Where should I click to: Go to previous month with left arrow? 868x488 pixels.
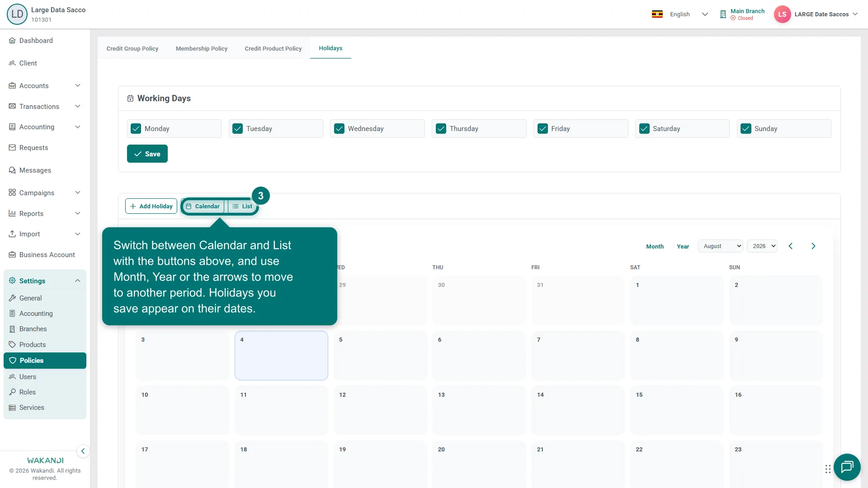791,246
